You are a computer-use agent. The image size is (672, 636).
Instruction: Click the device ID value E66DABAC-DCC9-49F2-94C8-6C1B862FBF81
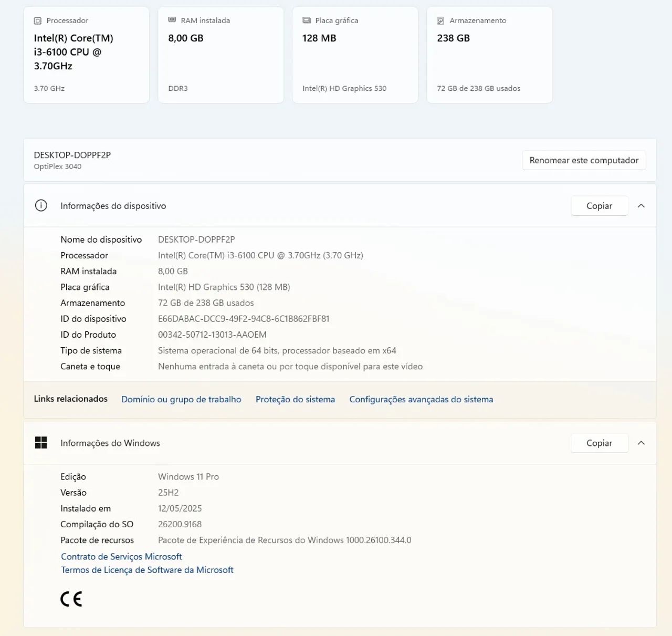coord(244,319)
